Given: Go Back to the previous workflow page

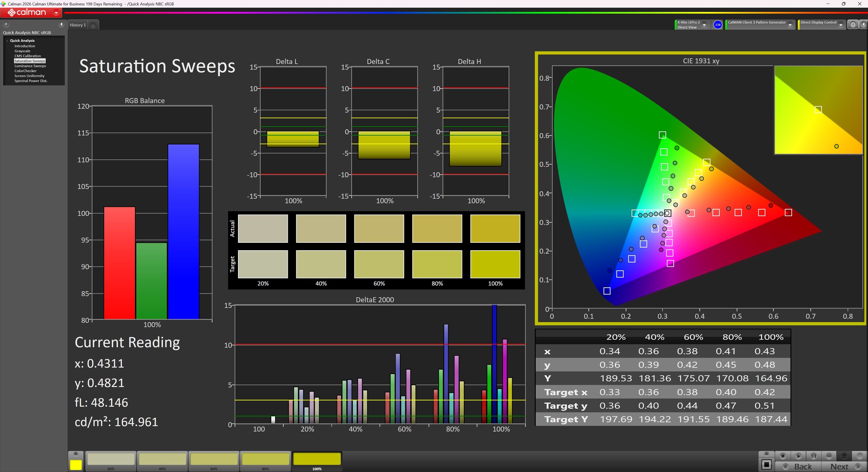Looking at the screenshot, I should point(798,467).
